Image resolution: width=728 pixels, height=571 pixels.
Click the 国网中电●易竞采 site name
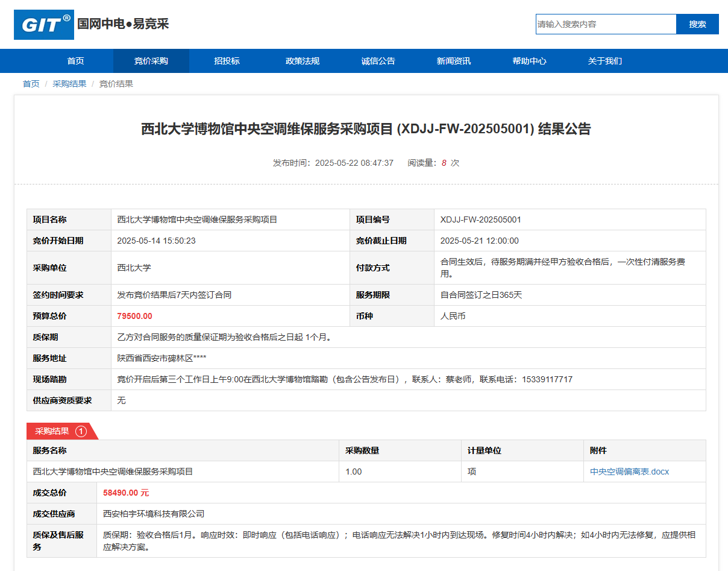(123, 24)
